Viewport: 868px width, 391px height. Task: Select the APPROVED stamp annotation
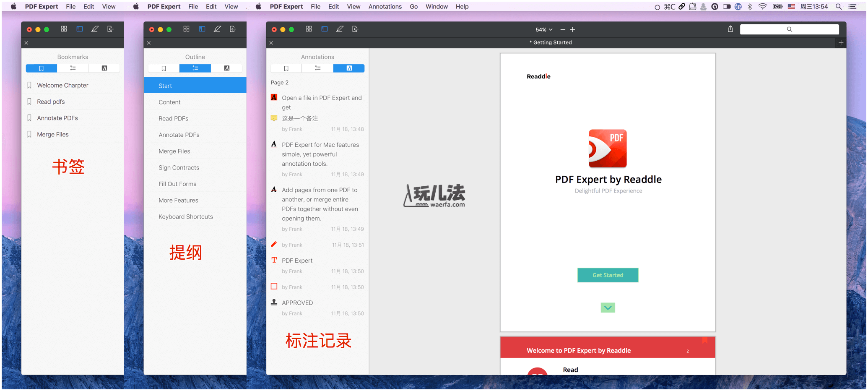pos(317,308)
